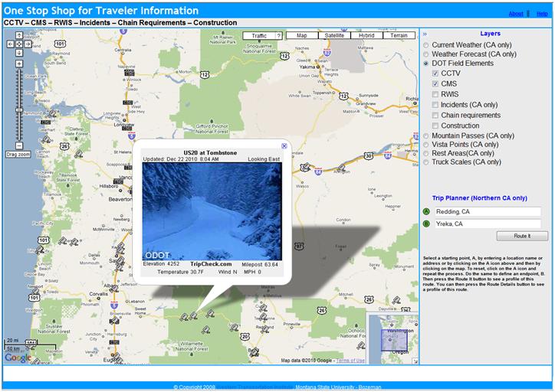The width and height of the screenshot is (555, 392).
Task: Click the CMS icon below Brownsville on I-5
Action: (x=114, y=321)
